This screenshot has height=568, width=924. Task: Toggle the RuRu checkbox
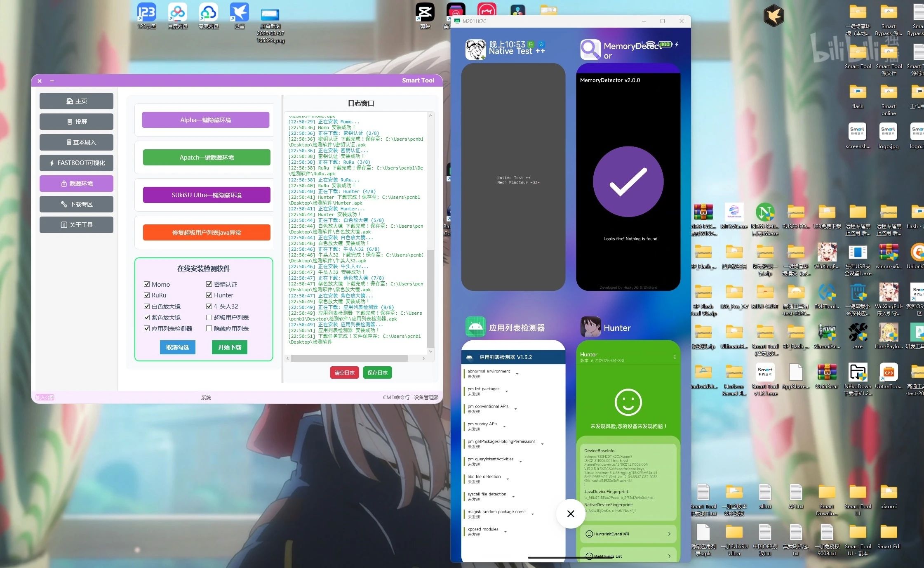coord(147,295)
